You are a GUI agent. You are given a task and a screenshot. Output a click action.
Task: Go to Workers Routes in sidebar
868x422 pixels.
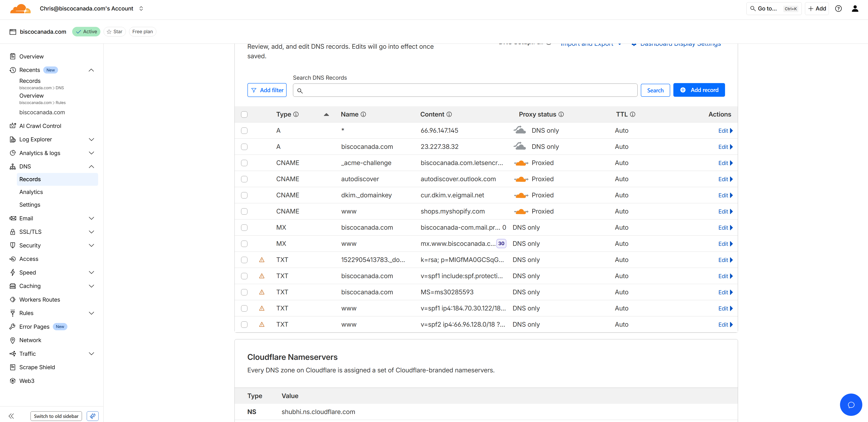pyautogui.click(x=39, y=299)
